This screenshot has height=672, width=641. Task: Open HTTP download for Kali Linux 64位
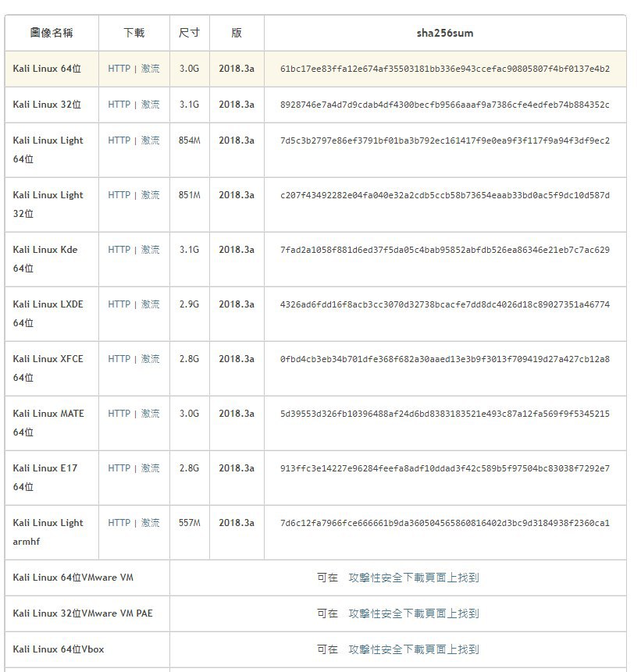pyautogui.click(x=119, y=69)
